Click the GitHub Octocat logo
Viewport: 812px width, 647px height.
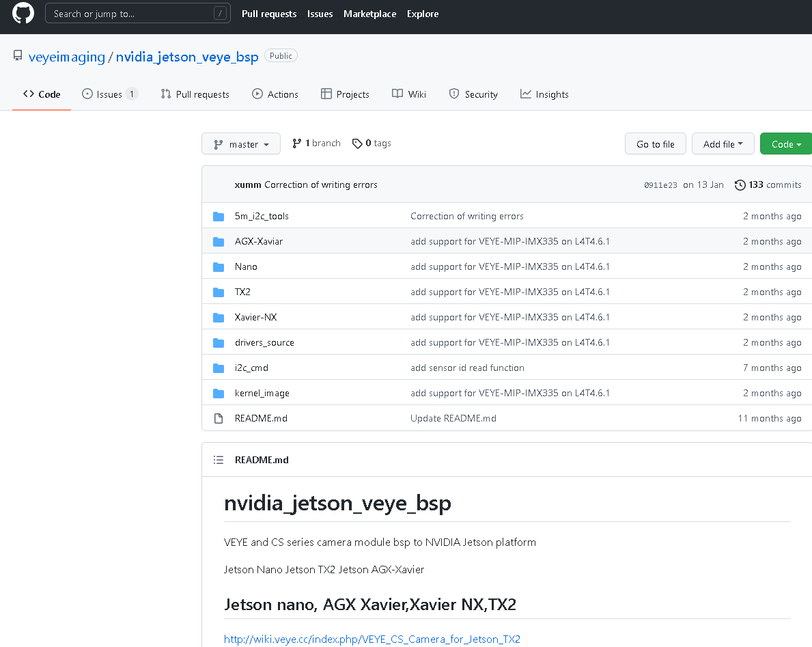point(23,14)
